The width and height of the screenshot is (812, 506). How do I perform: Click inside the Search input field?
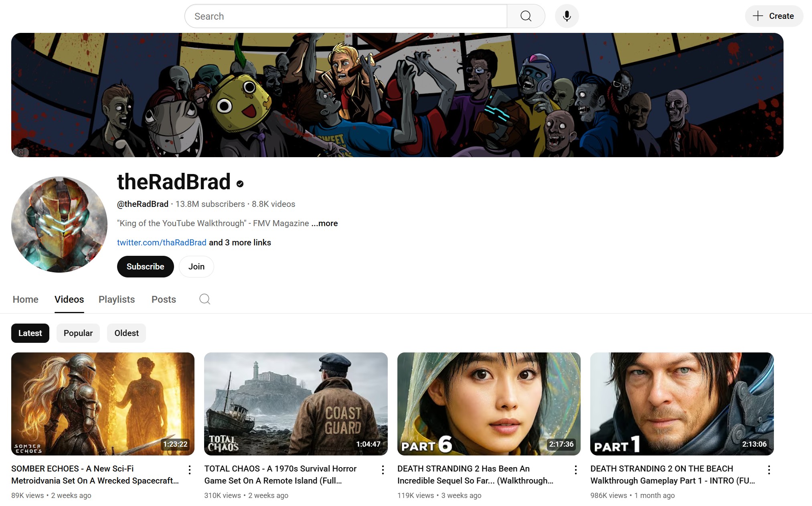[x=345, y=16]
